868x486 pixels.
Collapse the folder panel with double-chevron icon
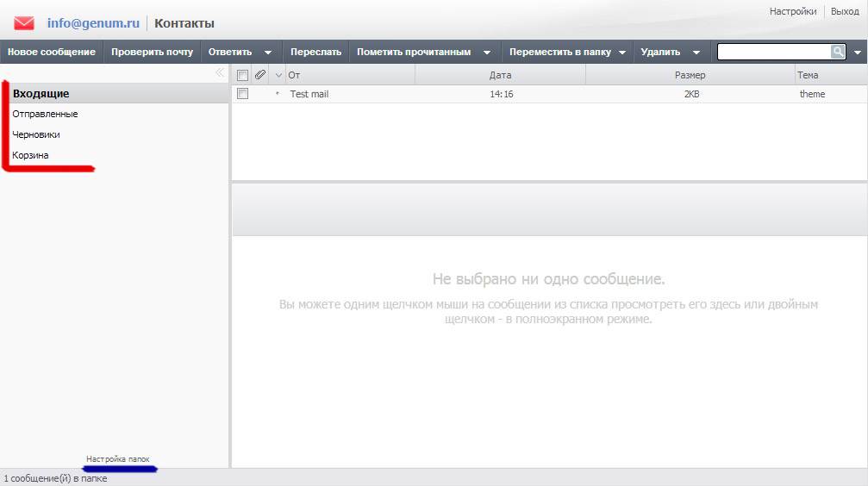tap(220, 73)
